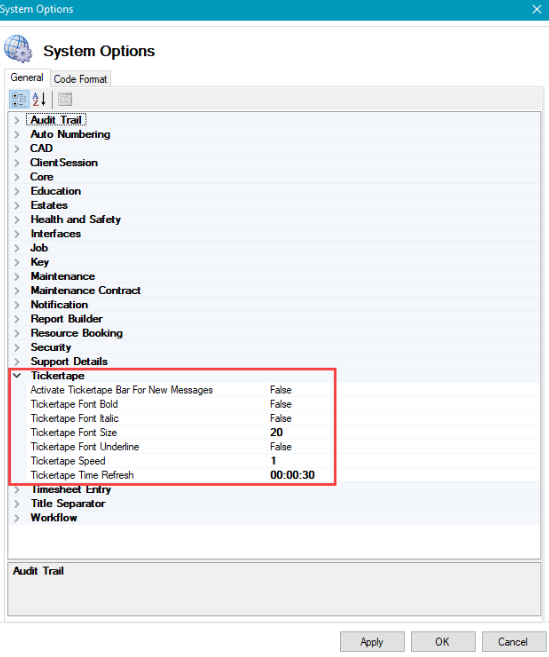Switch to Categorized view in property grid toolbar
549x657 pixels.
tap(19, 100)
